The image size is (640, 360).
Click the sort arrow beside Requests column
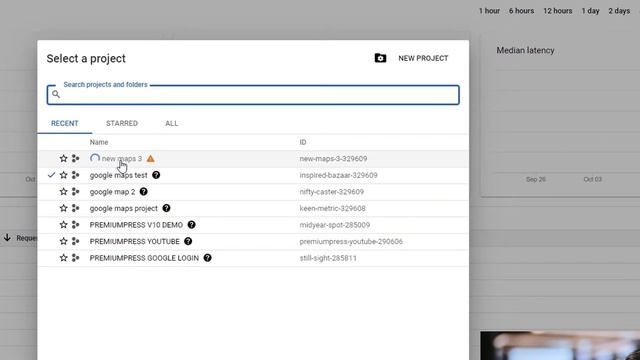pos(7,238)
